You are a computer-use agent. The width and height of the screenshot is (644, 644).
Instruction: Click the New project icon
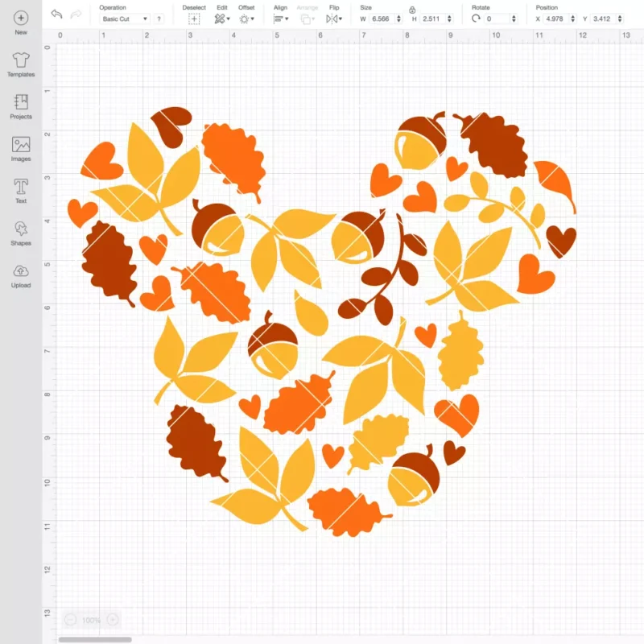click(21, 18)
